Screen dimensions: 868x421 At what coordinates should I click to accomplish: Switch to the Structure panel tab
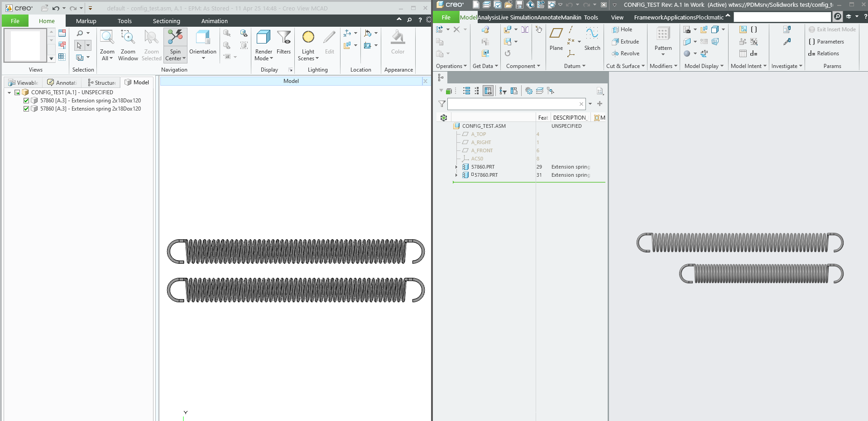click(x=102, y=82)
